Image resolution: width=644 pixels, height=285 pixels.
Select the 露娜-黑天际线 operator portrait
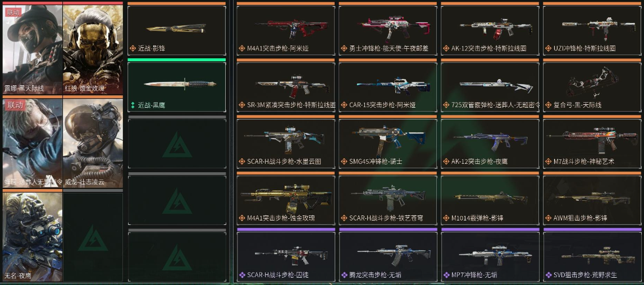coord(33,48)
